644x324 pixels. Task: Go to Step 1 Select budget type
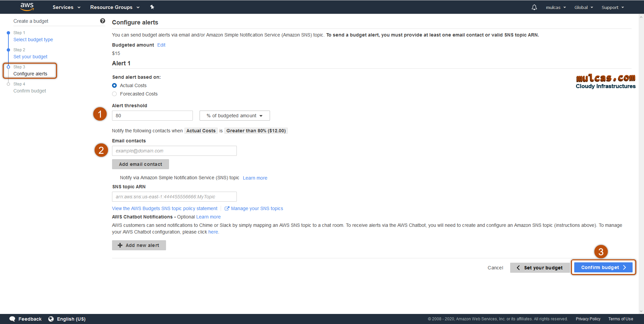click(x=33, y=40)
